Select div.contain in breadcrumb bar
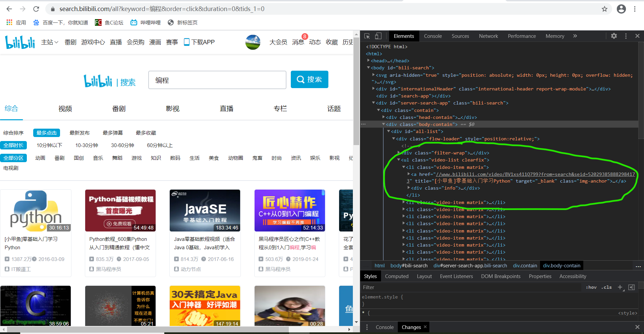The width and height of the screenshot is (644, 334). [x=525, y=266]
